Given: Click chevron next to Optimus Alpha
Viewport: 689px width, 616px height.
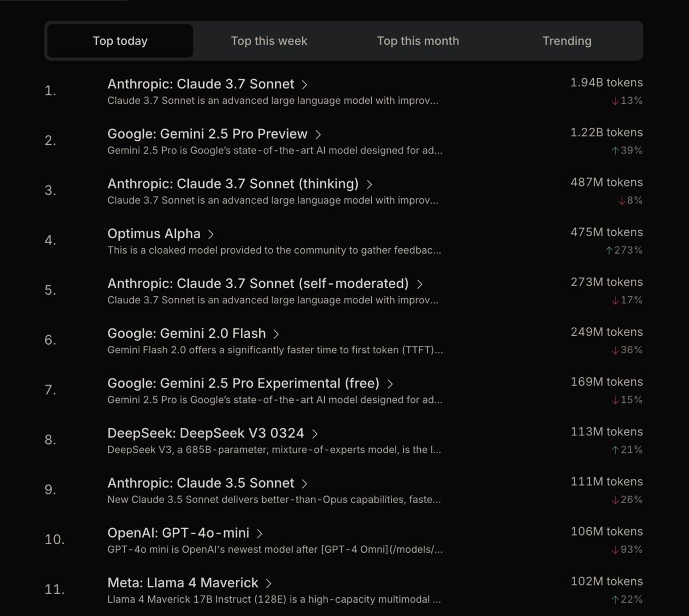Looking at the screenshot, I should [211, 234].
